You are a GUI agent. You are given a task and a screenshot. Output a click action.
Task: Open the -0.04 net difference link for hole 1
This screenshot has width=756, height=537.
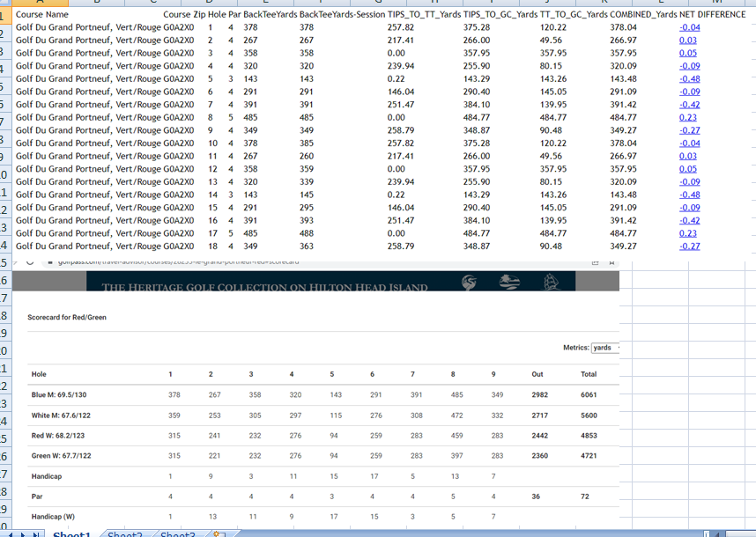(x=689, y=27)
